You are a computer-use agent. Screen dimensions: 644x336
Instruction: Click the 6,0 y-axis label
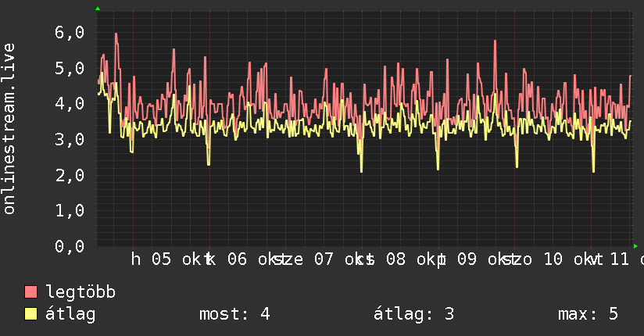tap(70, 33)
